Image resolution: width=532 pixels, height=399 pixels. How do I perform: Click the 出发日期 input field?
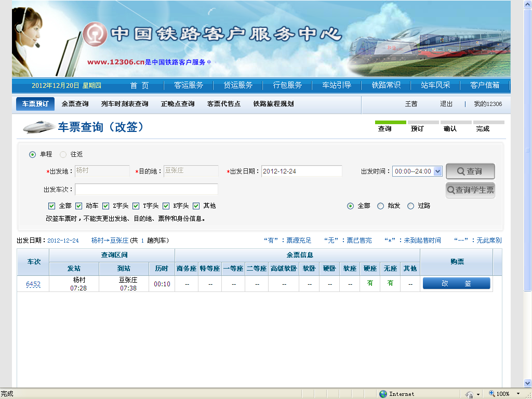point(302,171)
